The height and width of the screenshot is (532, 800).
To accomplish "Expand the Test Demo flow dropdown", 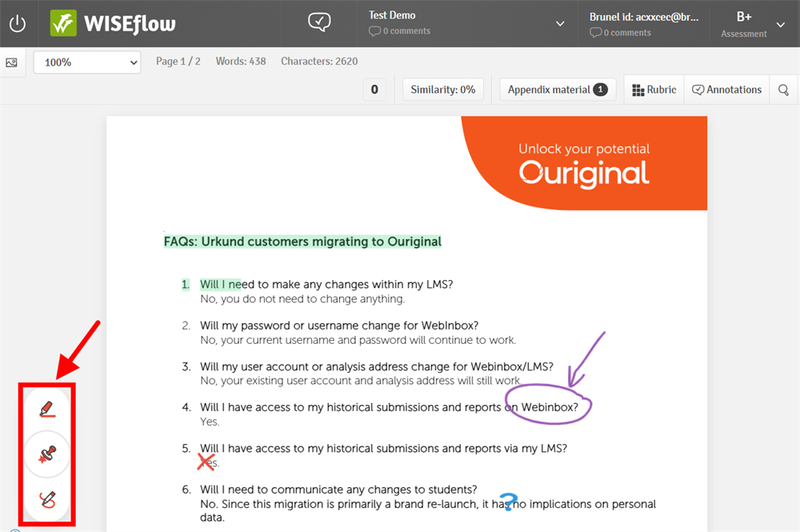I will click(x=560, y=23).
